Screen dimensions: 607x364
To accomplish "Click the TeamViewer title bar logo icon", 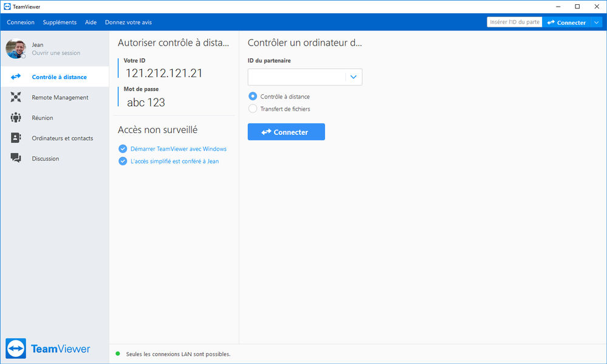I will (x=7, y=7).
